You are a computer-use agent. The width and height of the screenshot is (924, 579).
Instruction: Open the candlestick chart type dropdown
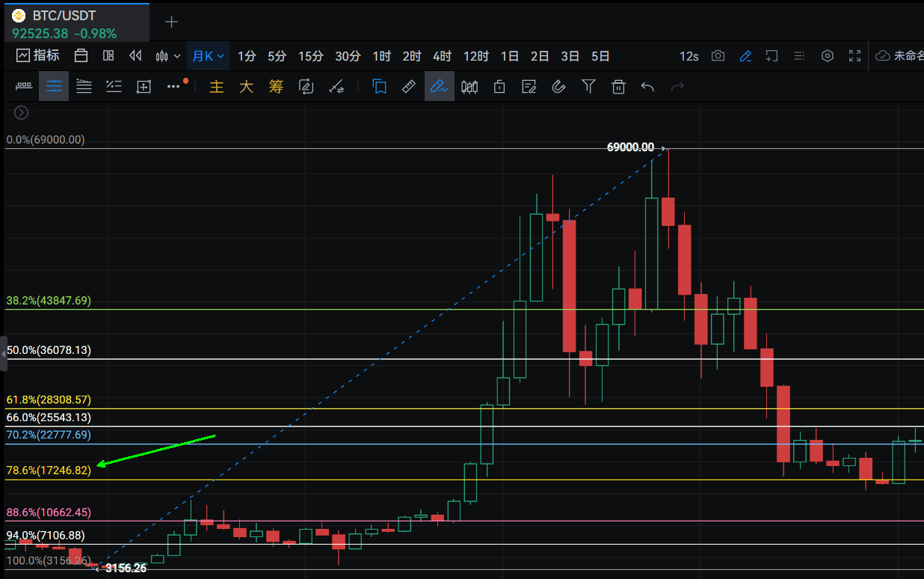pos(167,56)
